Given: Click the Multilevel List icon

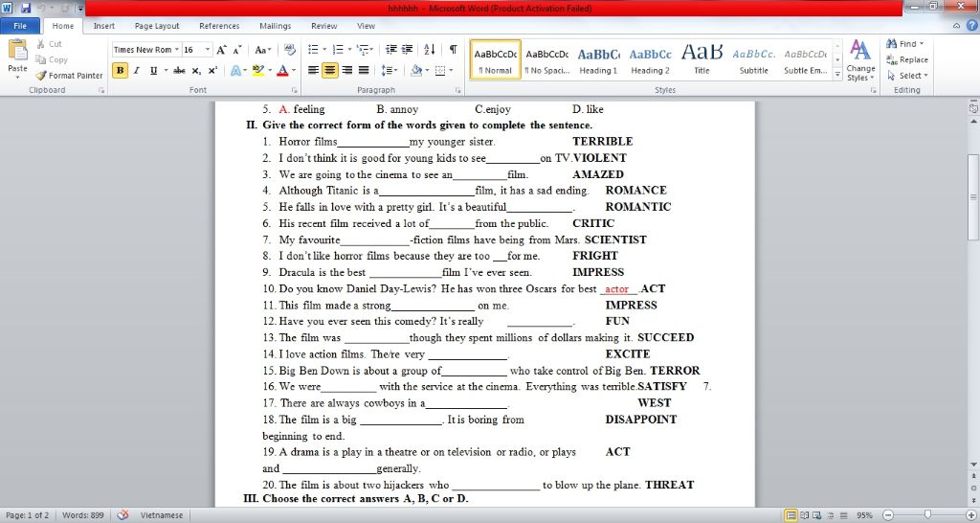Looking at the screenshot, I should [x=363, y=50].
